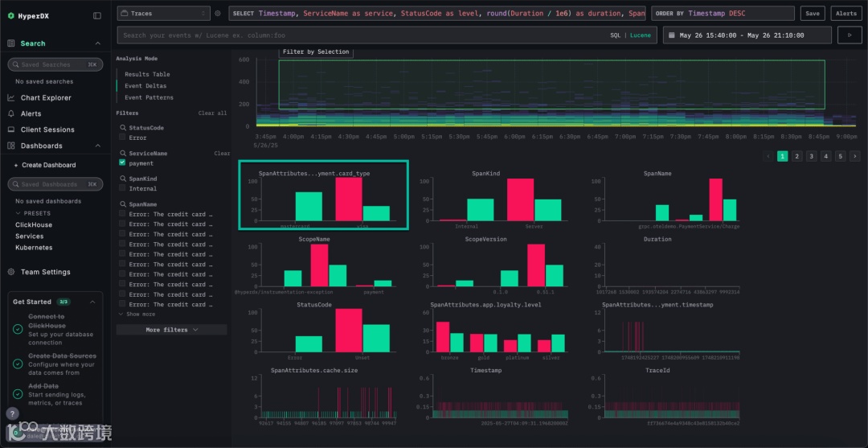This screenshot has height=448, width=868.
Task: Collapse the Dashboards section chevron
Action: (x=98, y=146)
